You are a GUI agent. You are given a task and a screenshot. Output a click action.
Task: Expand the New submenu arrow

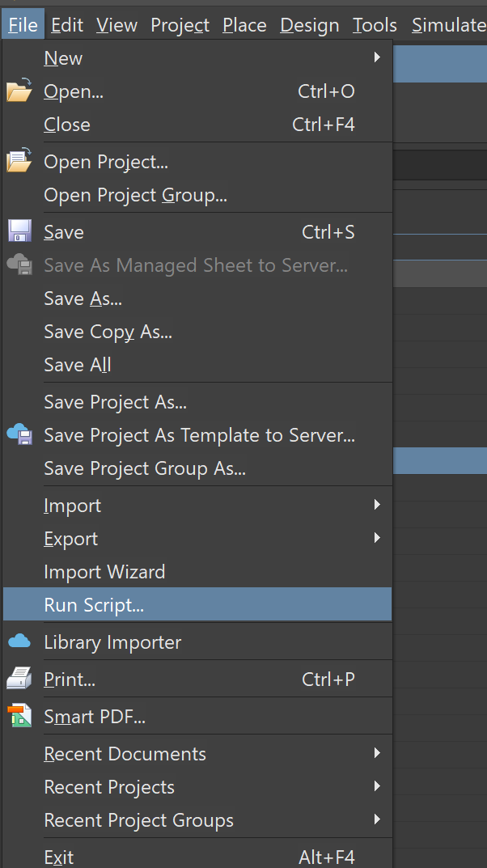(x=377, y=57)
